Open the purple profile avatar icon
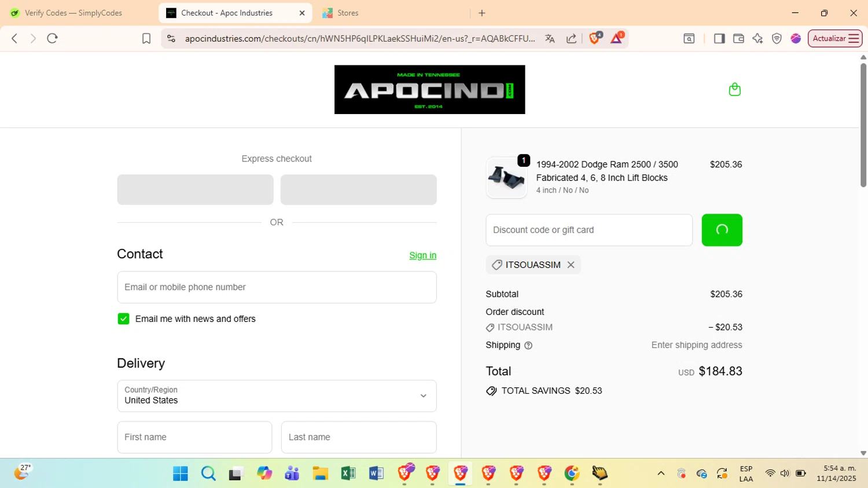This screenshot has height=488, width=868. (x=796, y=38)
